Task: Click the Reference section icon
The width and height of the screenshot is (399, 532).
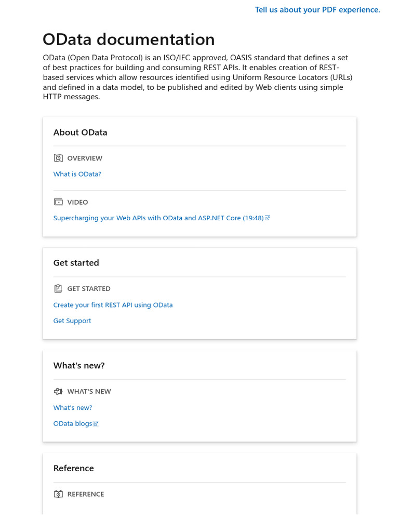Action: 58,494
